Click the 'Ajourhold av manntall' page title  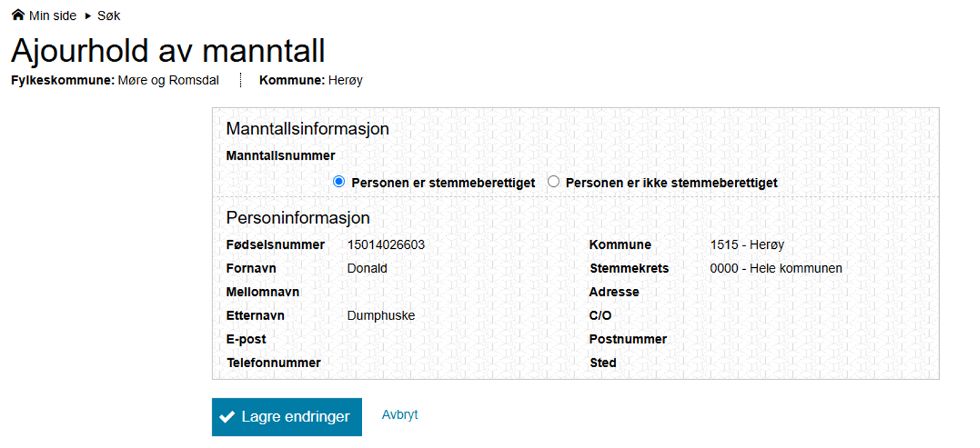point(168,50)
